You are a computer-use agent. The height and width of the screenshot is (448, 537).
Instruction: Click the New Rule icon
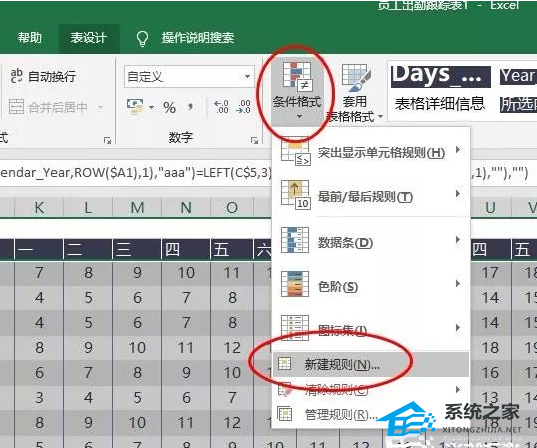point(284,364)
